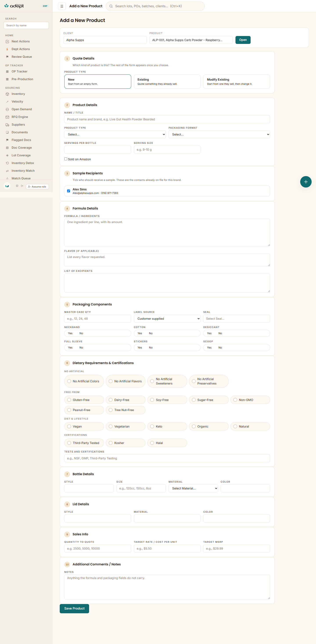The height and width of the screenshot is (644, 316).
Task: Click the Open button next to Product
Action: 243,40
